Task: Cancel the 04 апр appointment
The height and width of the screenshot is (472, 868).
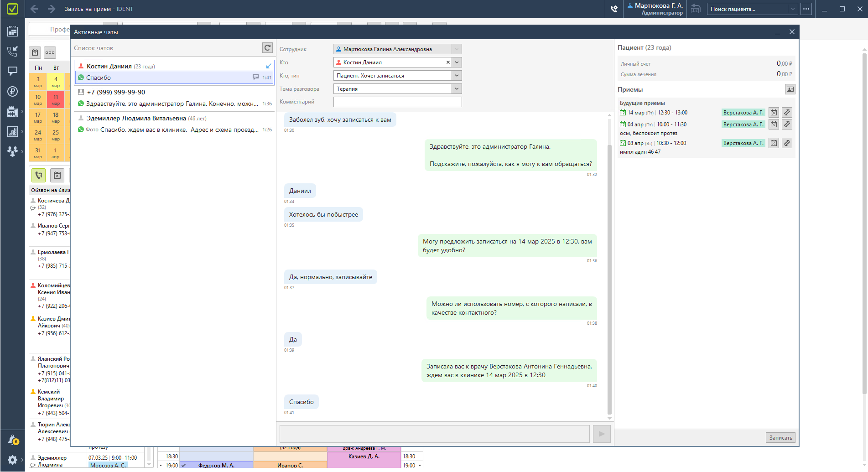Action: click(774, 124)
